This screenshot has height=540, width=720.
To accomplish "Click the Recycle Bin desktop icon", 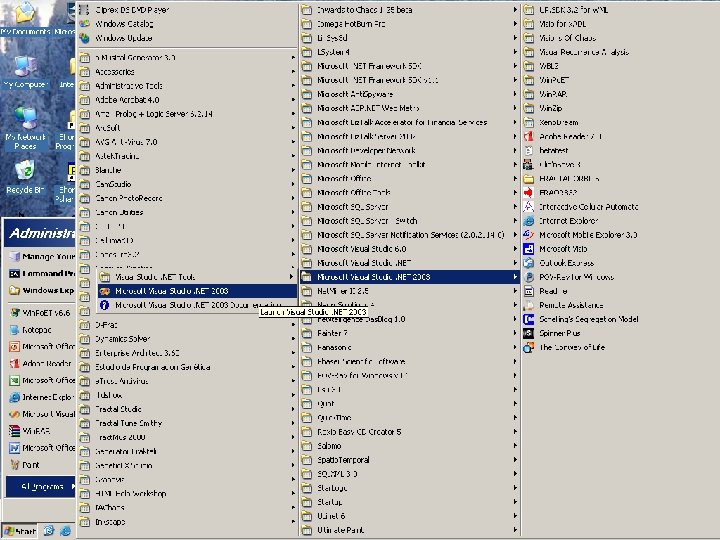I will tap(25, 171).
